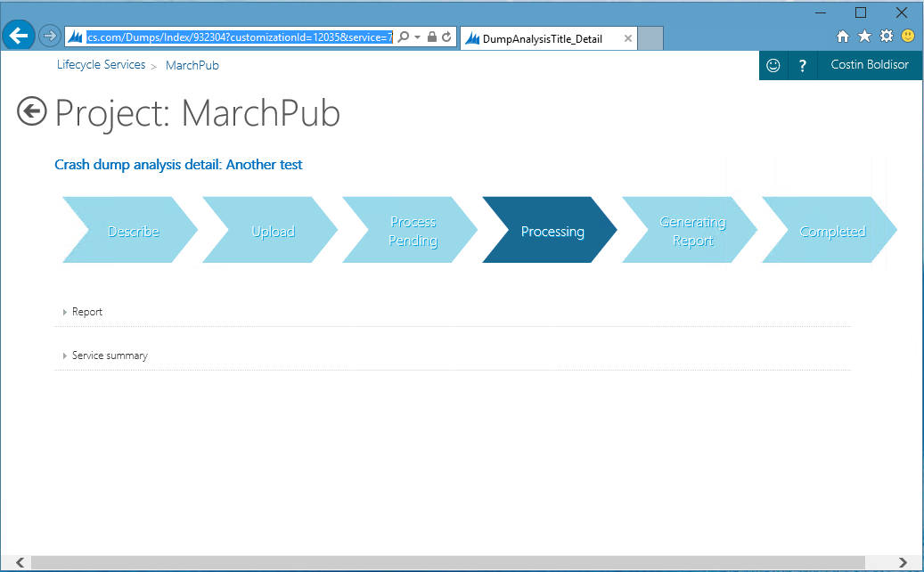Image resolution: width=924 pixels, height=572 pixels.
Task: Click the Costin Boldisor user name
Action: point(870,65)
